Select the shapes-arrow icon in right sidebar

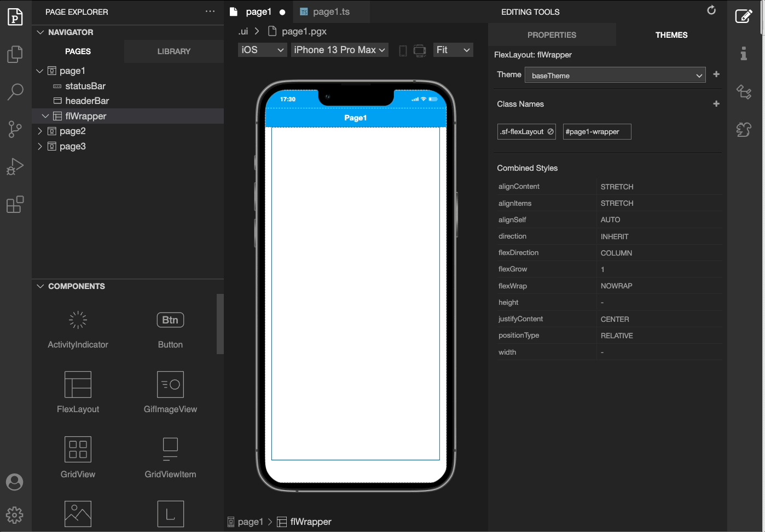pyautogui.click(x=744, y=91)
